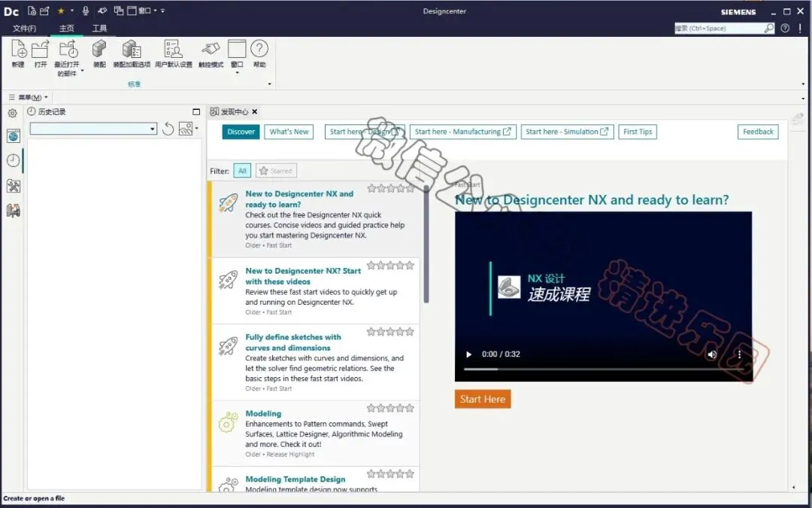Viewport: 812px width, 508px height.
Task: Select the history clock sidebar icon
Action: (14, 161)
